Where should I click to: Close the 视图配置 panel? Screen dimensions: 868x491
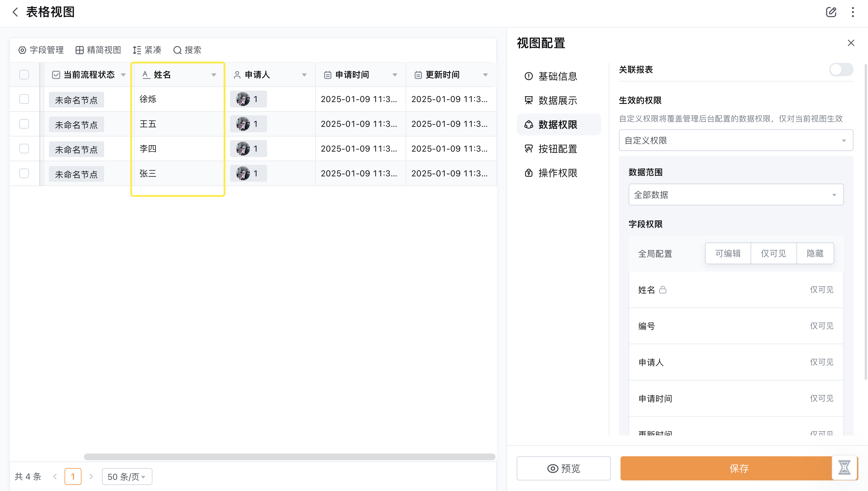pyautogui.click(x=851, y=43)
